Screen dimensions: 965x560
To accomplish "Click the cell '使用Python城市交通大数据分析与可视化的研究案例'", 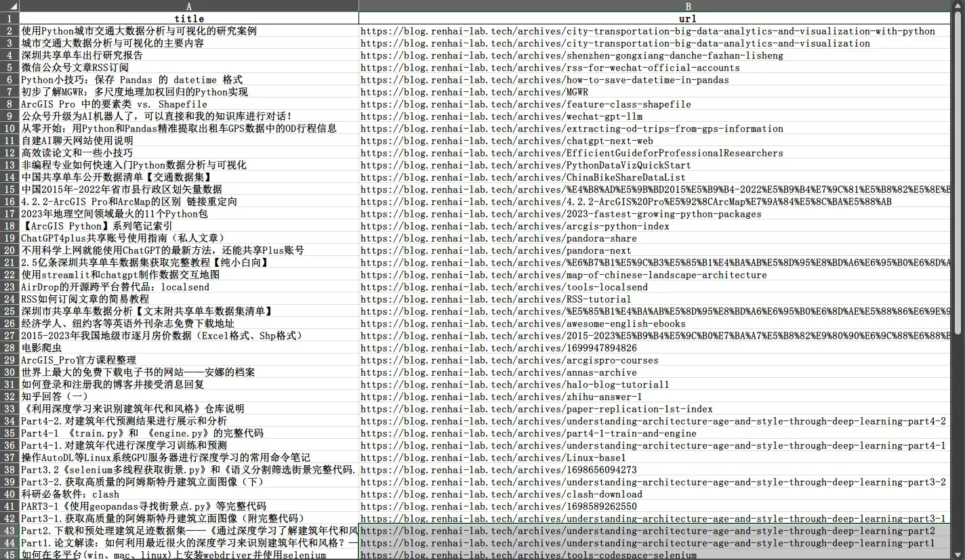I will pos(189,31).
